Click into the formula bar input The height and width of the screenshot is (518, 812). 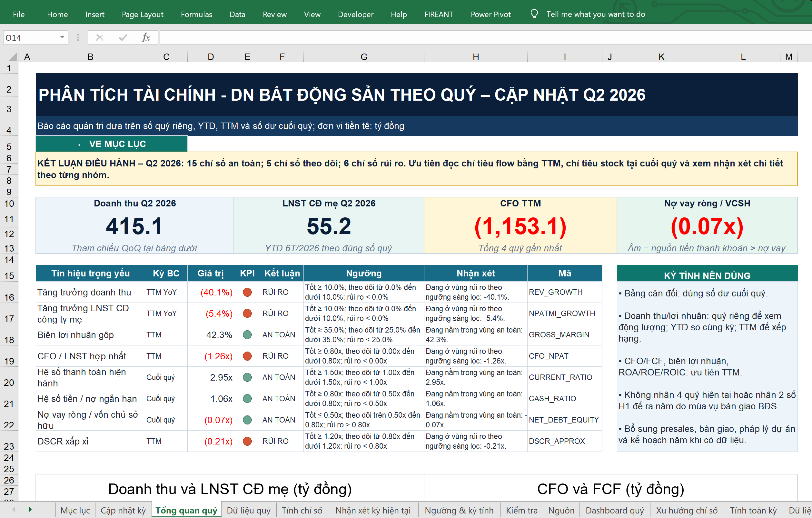coord(486,37)
